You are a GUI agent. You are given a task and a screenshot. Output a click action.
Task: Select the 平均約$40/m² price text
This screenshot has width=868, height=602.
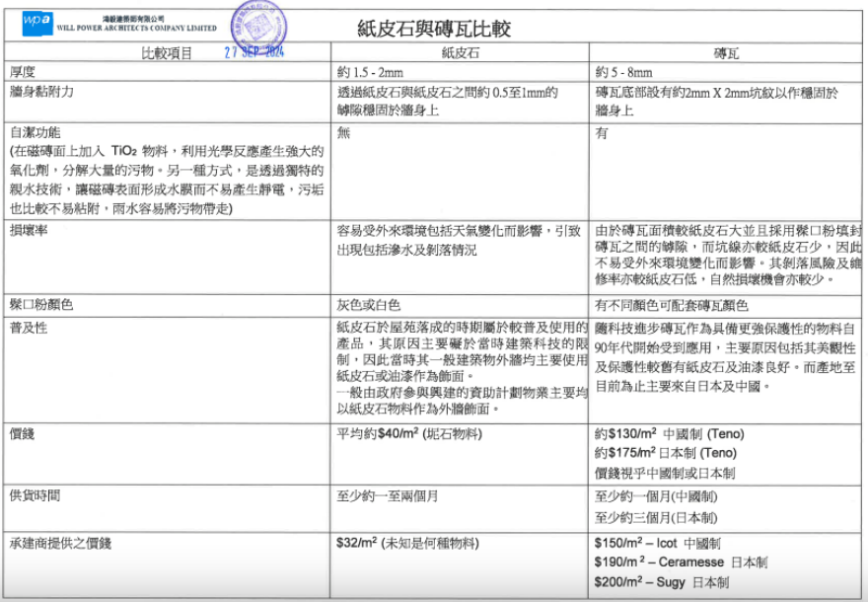coord(372,433)
